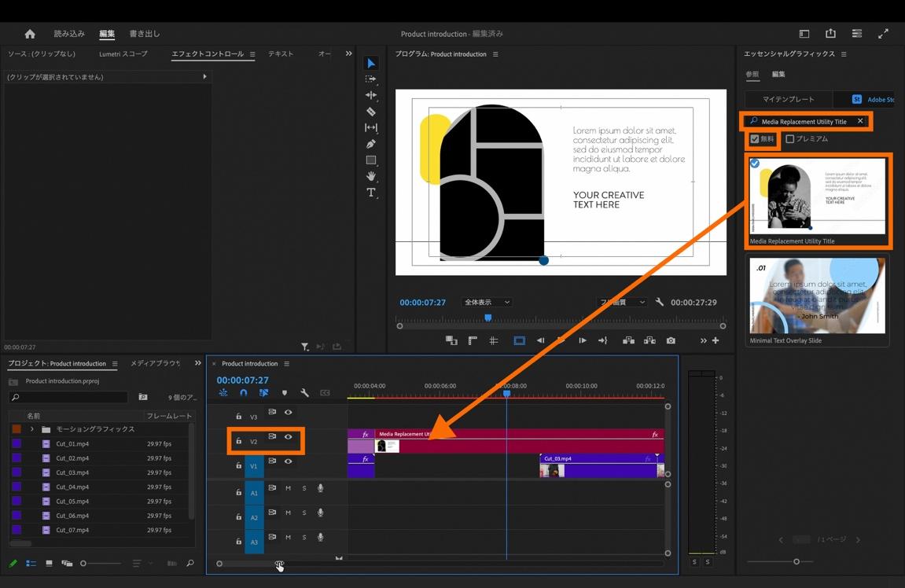Select the Razor tool in the toolbar

[x=371, y=112]
